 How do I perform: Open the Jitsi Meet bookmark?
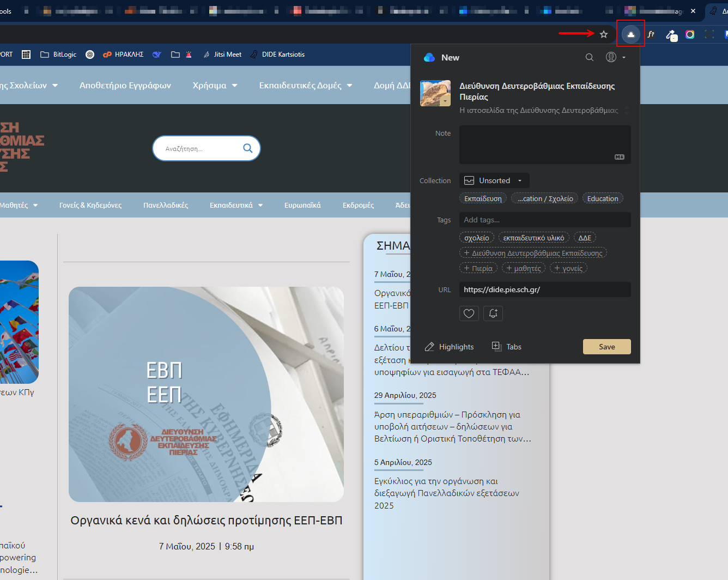[x=222, y=55]
